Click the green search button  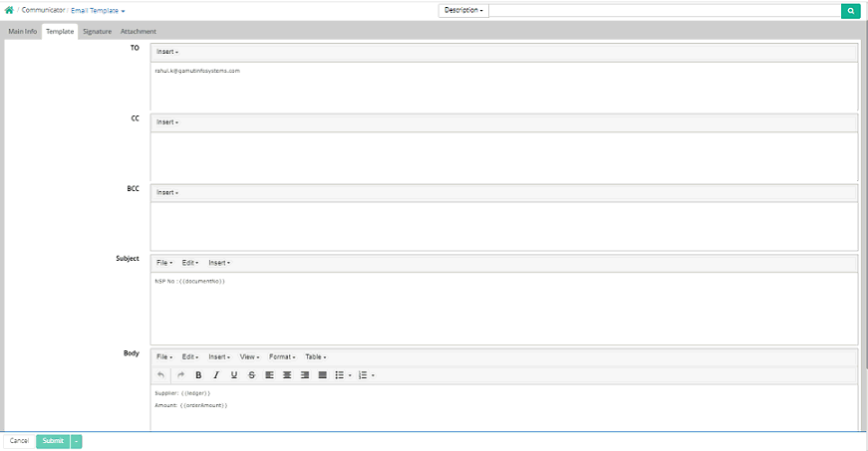tap(850, 11)
